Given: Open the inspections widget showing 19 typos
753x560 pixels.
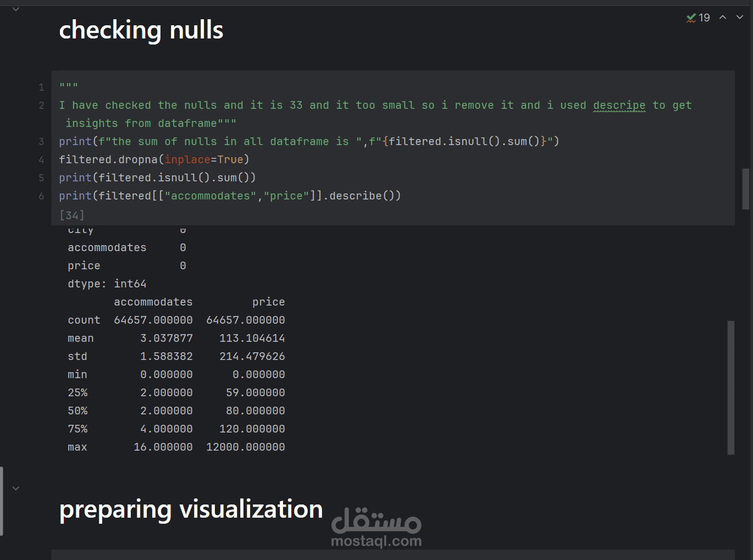Looking at the screenshot, I should 698,18.
